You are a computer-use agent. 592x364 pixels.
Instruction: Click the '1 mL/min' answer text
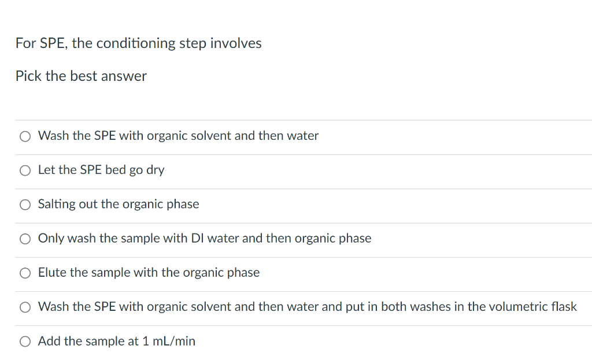pyautogui.click(x=116, y=341)
